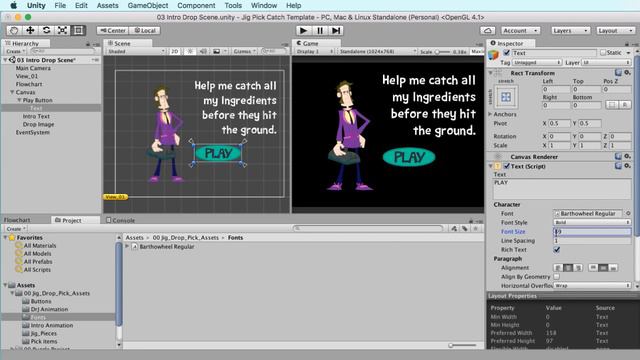Select Intro Text in Hierarchy
This screenshot has height=360, width=640.
point(36,116)
